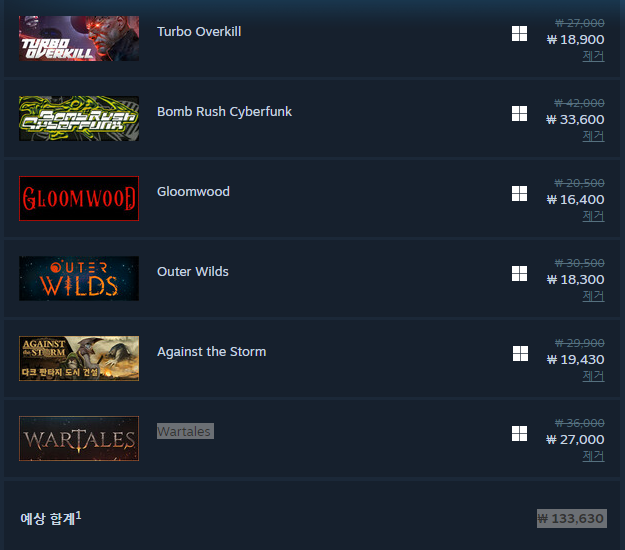Open the Gloomwood cover image

[79, 198]
